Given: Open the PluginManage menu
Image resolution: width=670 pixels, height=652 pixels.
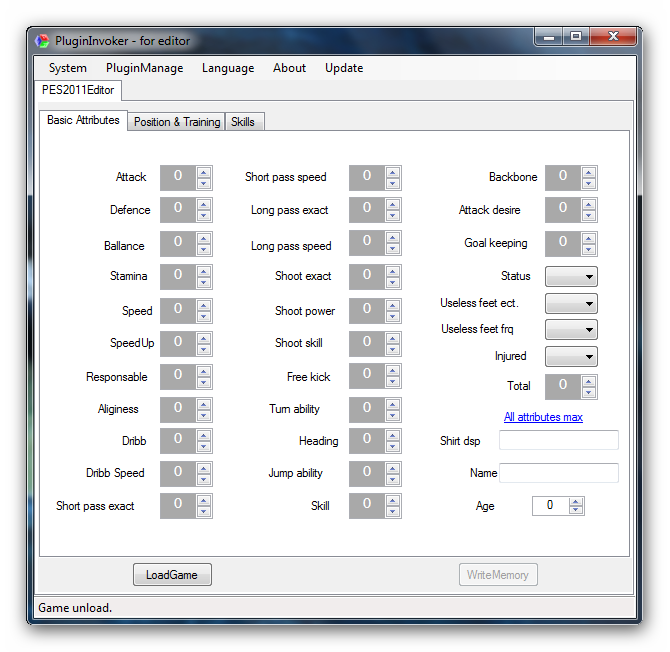Looking at the screenshot, I should (144, 68).
